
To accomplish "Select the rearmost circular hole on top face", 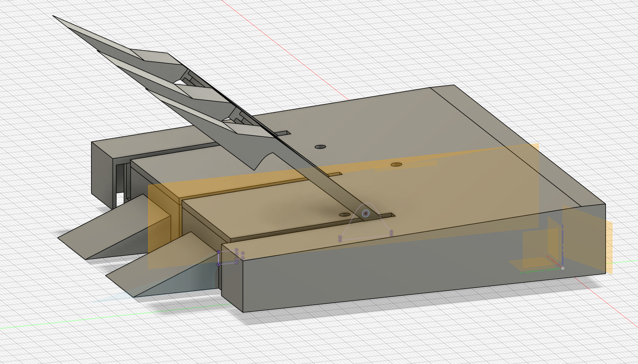I will click(x=320, y=147).
